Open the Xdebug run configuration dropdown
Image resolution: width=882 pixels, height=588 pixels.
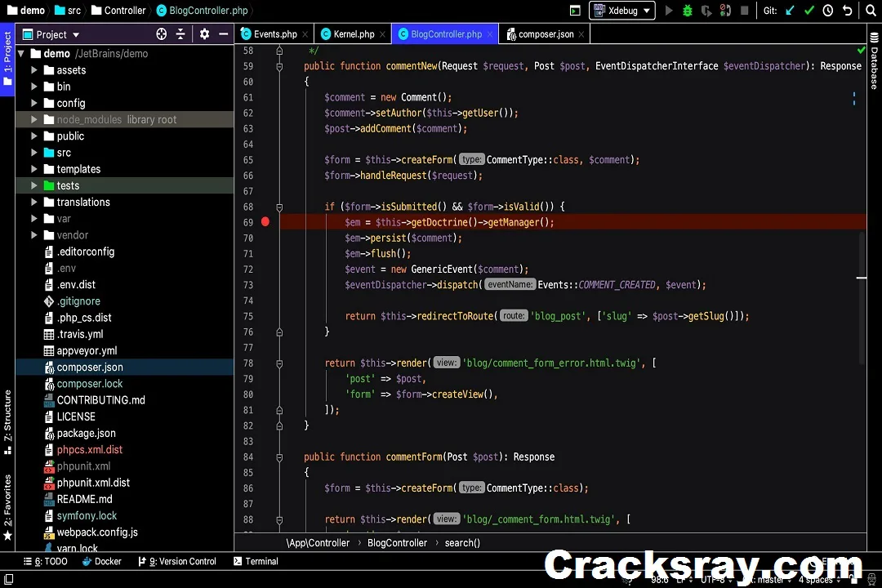point(622,10)
